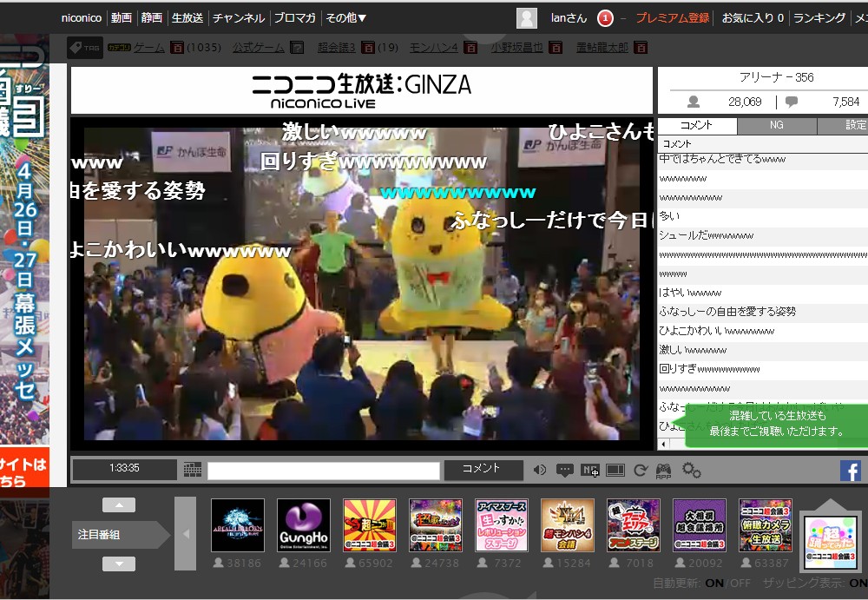Image resolution: width=868 pixels, height=600 pixels.
Task: Open the 大相撲 超会議場所 thumbnail
Action: click(699, 525)
